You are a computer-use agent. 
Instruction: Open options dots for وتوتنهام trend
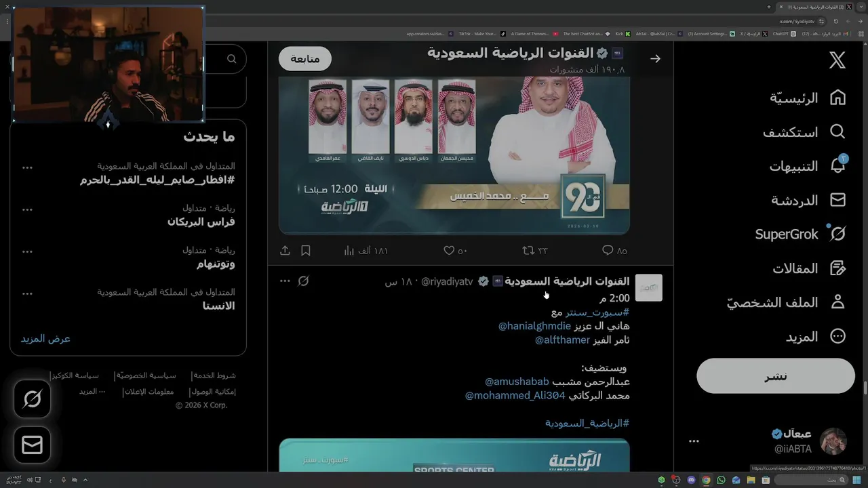[x=27, y=251]
